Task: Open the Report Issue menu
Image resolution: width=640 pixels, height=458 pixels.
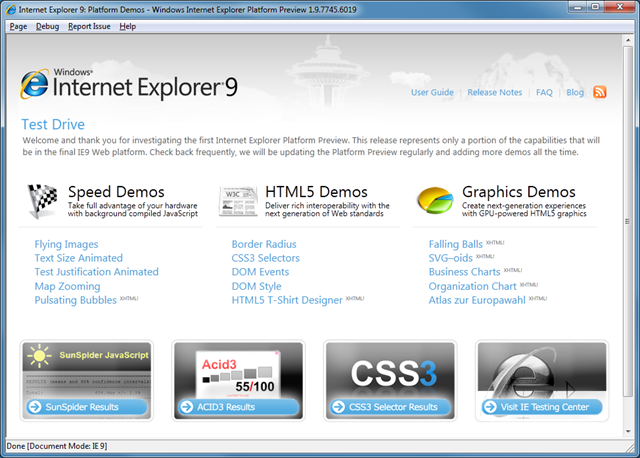Action: tap(89, 27)
